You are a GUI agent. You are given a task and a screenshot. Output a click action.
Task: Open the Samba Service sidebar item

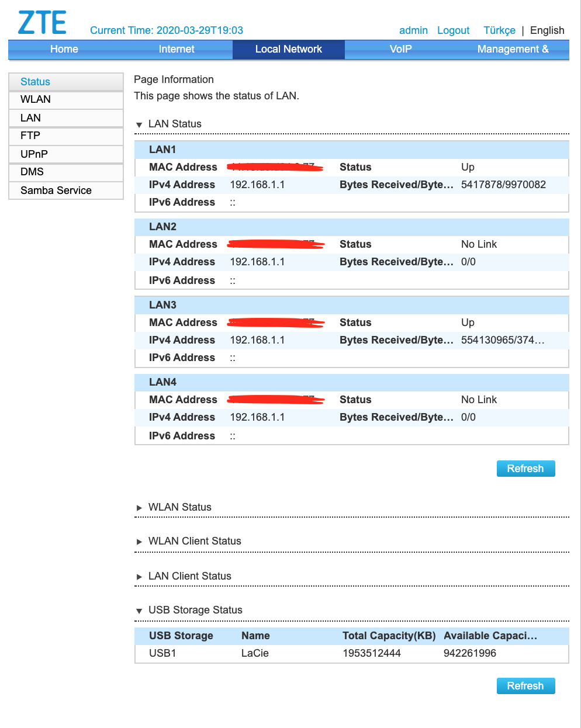click(66, 190)
